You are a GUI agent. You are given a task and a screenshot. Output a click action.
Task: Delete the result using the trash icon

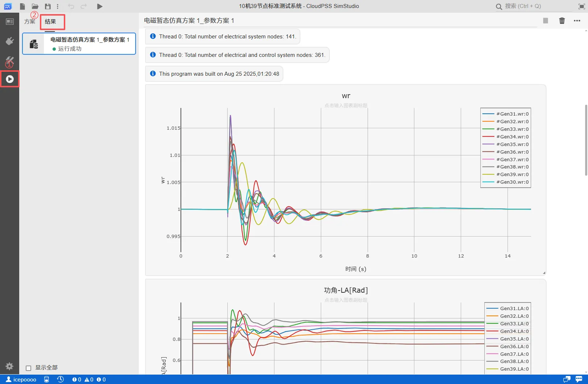click(562, 21)
